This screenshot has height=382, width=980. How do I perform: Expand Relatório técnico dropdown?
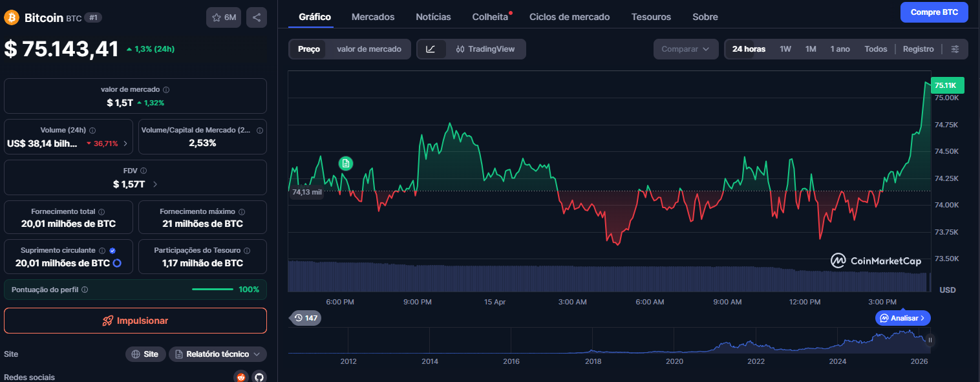pyautogui.click(x=218, y=354)
